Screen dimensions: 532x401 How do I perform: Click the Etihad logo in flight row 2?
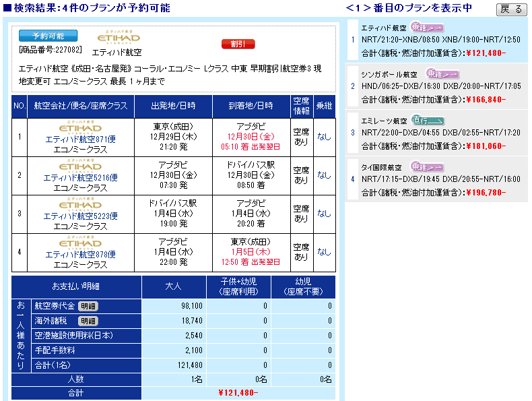80,164
